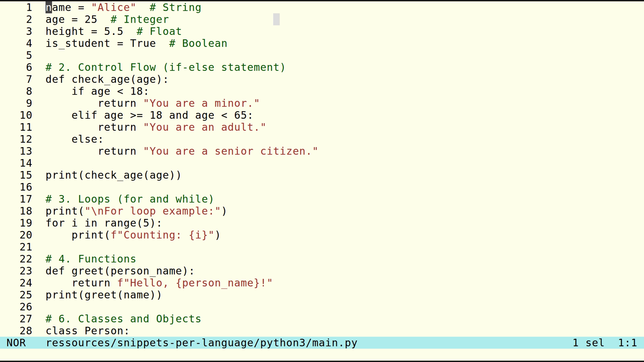
Task: Place cursor on height = 5.5
Action: [x=84, y=31]
